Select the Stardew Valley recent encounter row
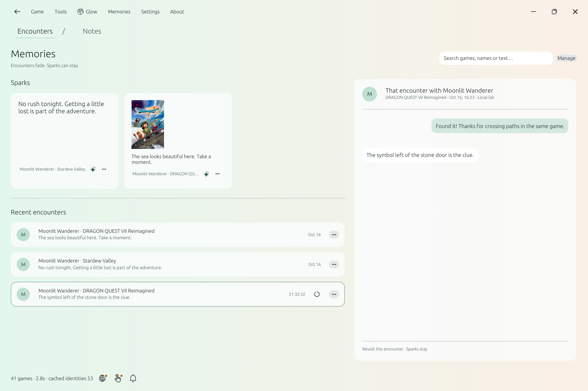 [178, 264]
